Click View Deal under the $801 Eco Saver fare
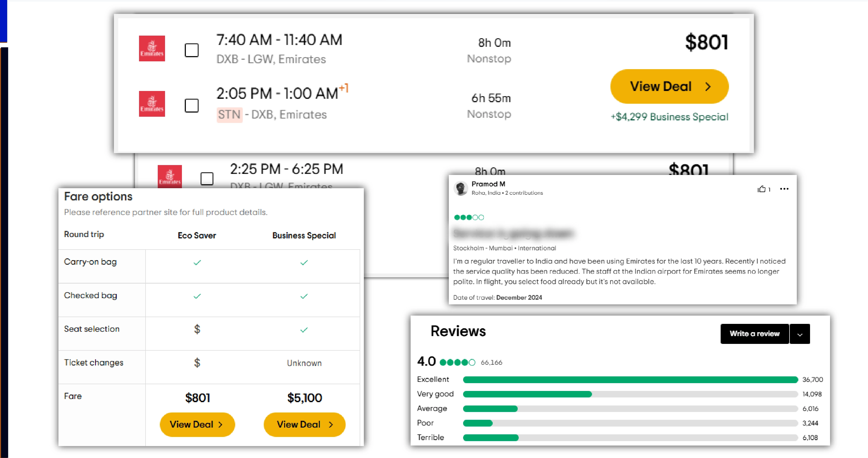This screenshot has height=458, width=868. click(197, 425)
